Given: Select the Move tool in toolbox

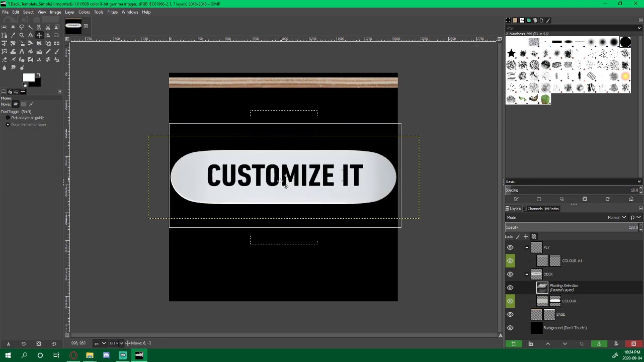Looking at the screenshot, I should [39, 35].
